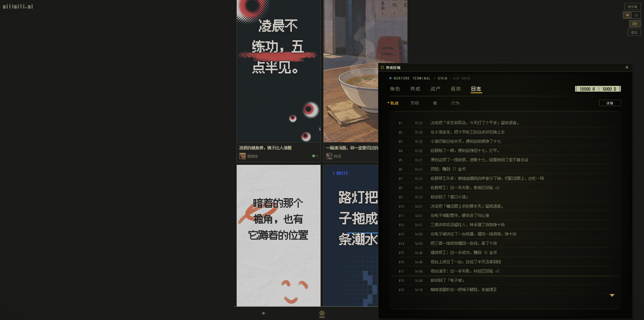
Task: Select the 页码 sub-tab
Action: pos(415,103)
